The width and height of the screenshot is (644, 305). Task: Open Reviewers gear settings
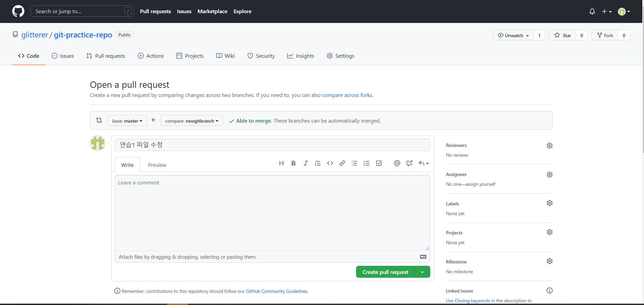[x=550, y=146]
